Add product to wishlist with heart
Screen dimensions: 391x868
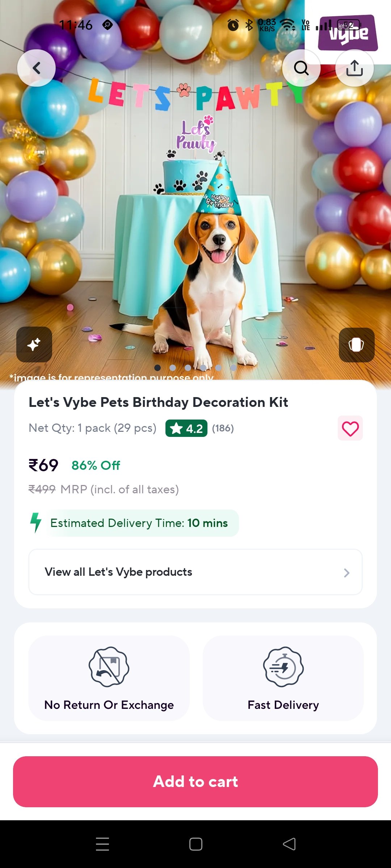pos(350,429)
